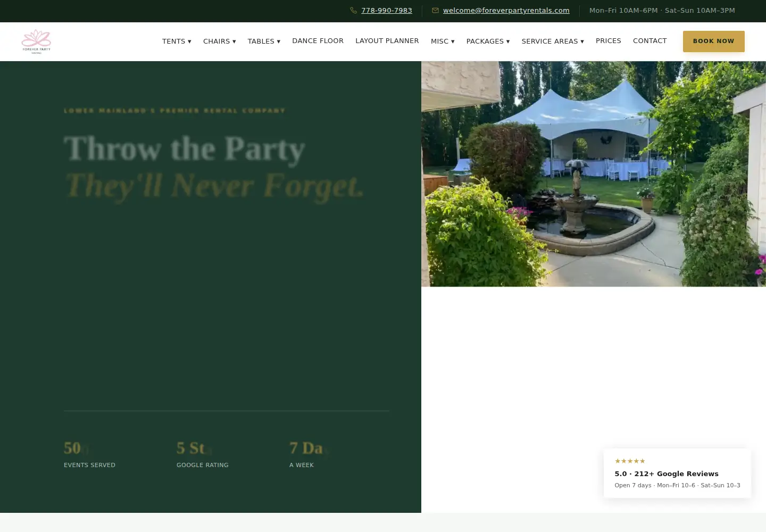
Task: Click the 'Events Served' stat label
Action: pos(89,465)
